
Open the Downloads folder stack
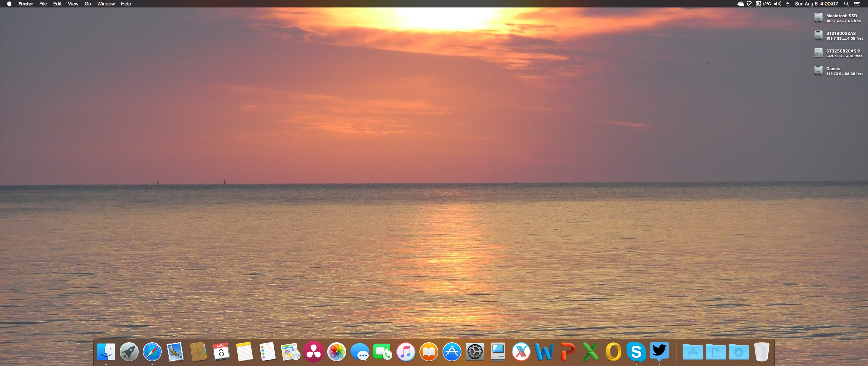click(738, 352)
